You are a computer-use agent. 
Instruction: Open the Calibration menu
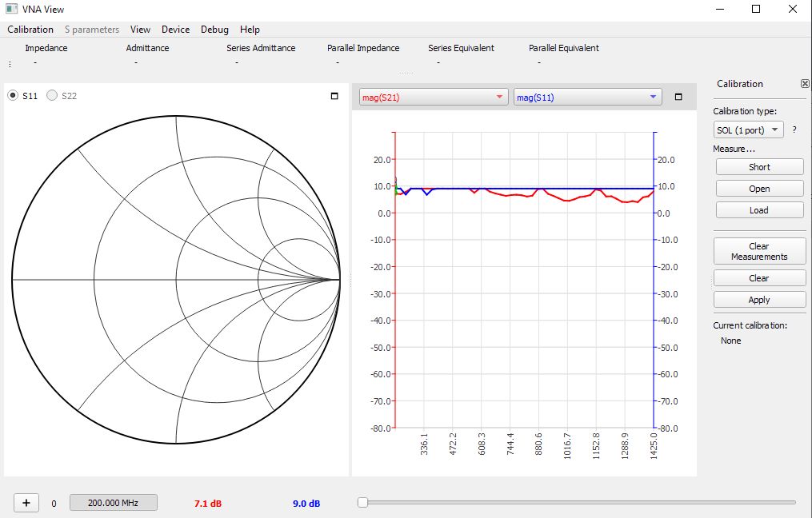coord(30,30)
